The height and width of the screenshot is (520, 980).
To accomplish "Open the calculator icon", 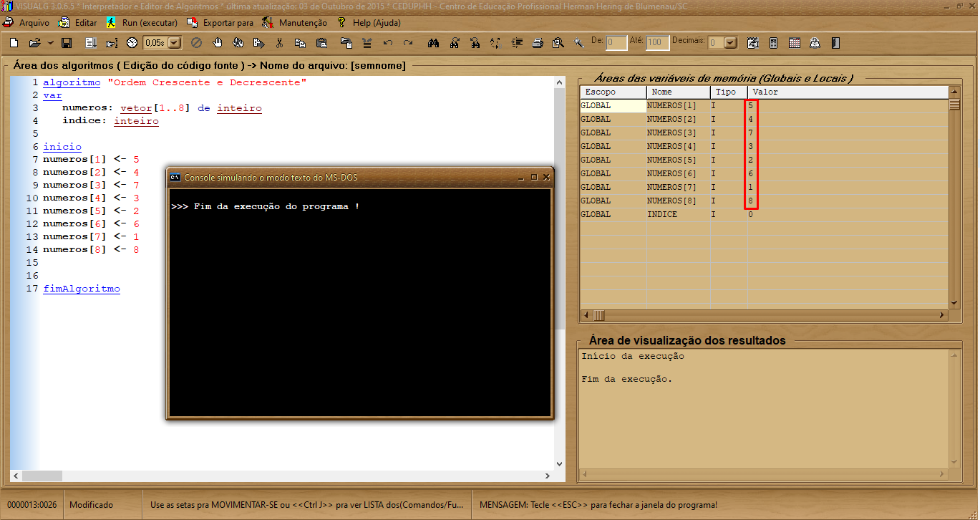I will click(x=773, y=43).
